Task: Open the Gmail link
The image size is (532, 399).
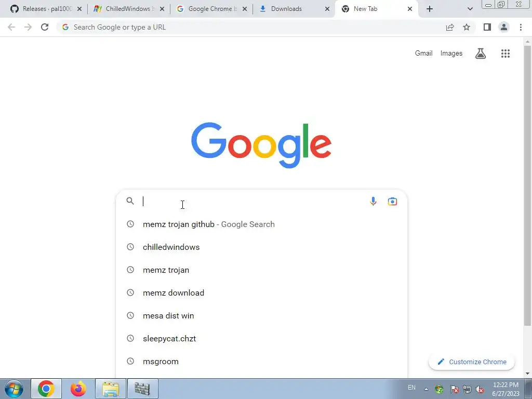Action: pyautogui.click(x=423, y=54)
